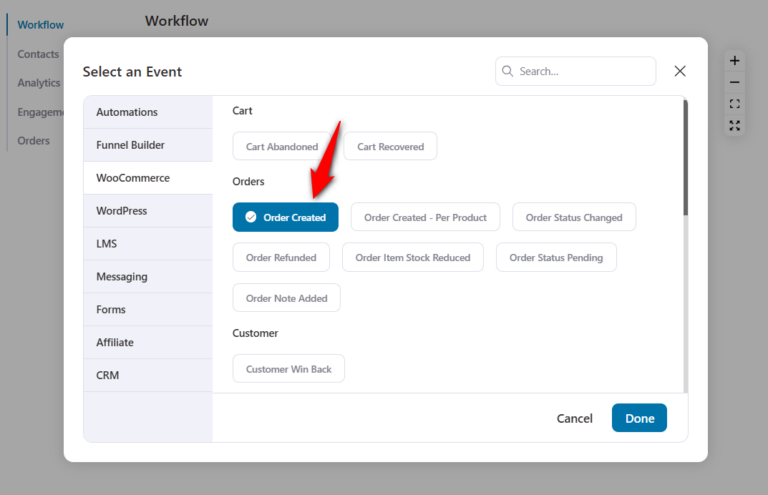Click the fit-to-view brackets icon
This screenshot has height=495, width=768.
pyautogui.click(x=734, y=104)
